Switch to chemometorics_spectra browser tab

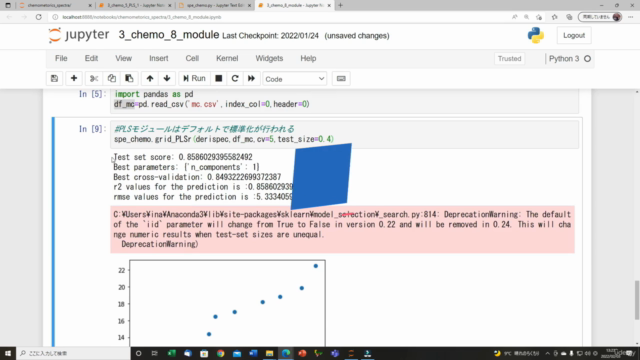55,5
